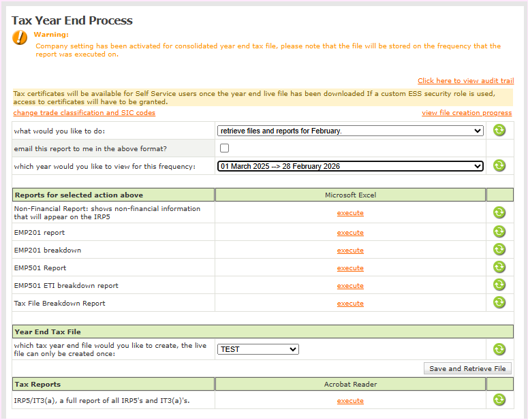Screen dimensions: 528x420
Task: Open the 'what would you like to do' dropdown
Action: [x=350, y=131]
